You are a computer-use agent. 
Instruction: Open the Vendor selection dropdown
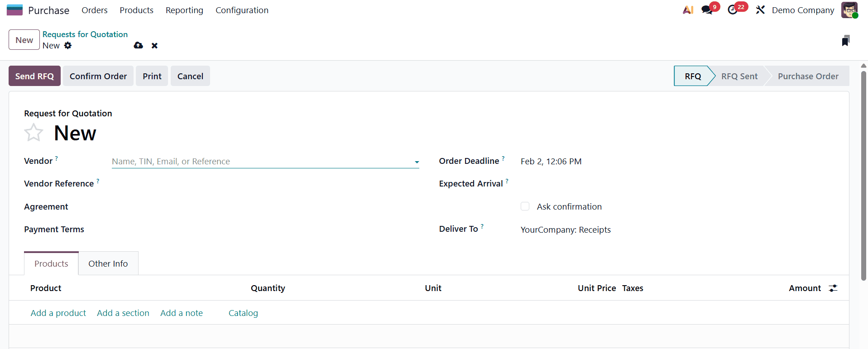pyautogui.click(x=416, y=162)
